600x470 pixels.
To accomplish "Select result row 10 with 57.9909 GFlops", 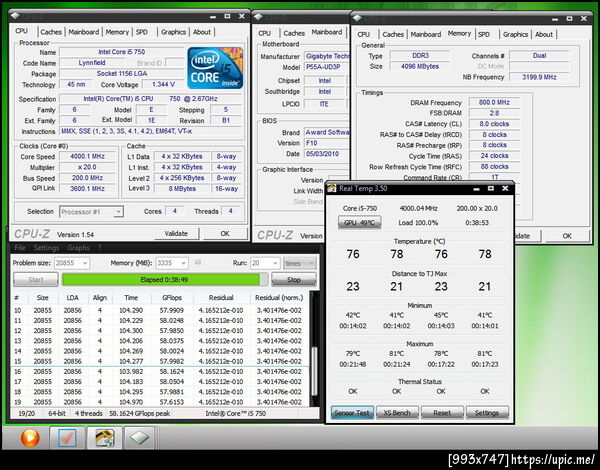I will pos(160,310).
